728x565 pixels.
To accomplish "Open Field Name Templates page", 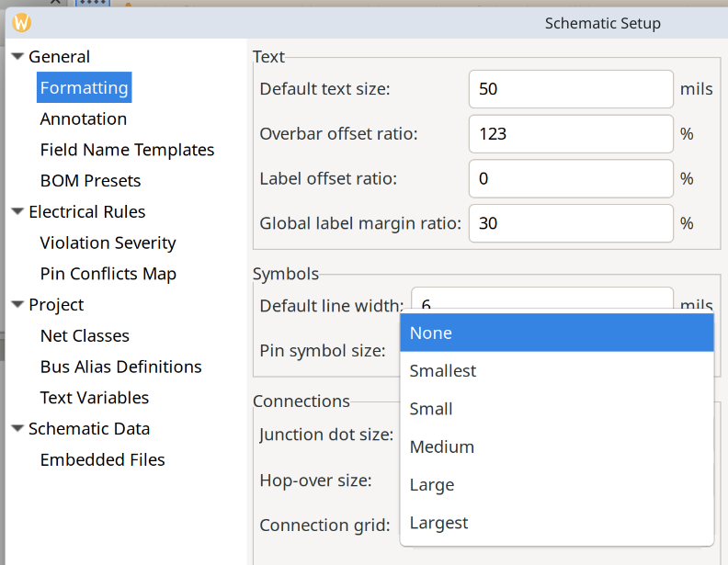I will click(127, 150).
